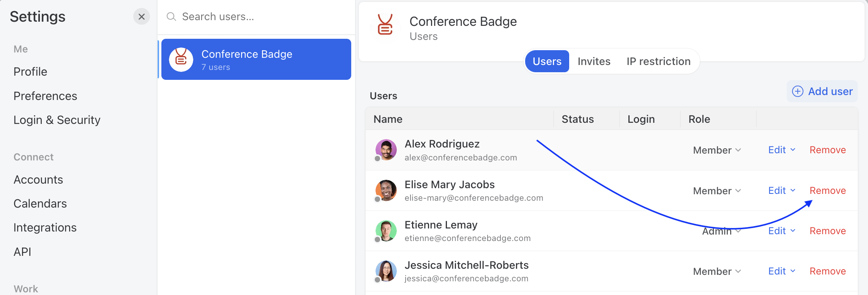Open the role dropdown for Elise Mary Jacobs

pos(717,191)
